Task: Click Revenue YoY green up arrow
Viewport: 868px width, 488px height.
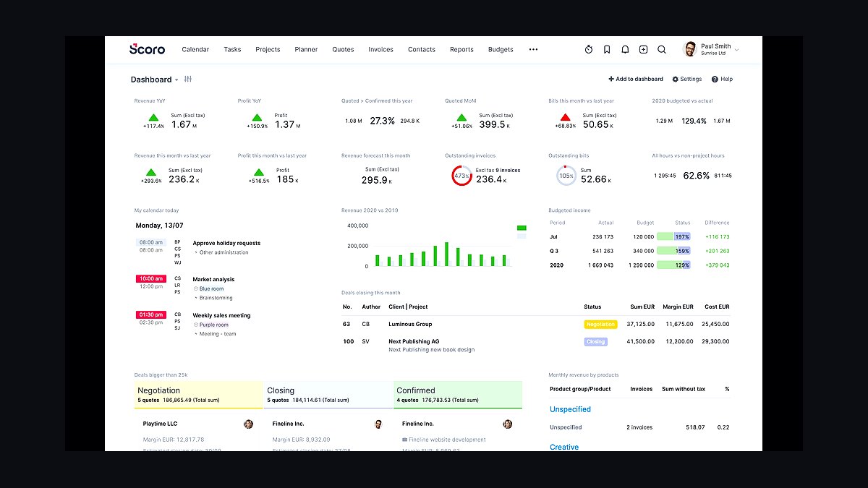Action: point(153,117)
